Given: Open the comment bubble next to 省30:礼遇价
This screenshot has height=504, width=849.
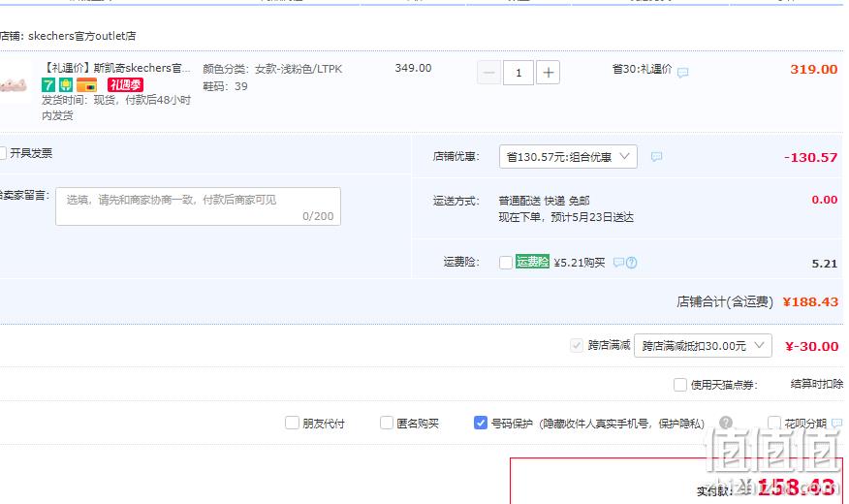Looking at the screenshot, I should [x=682, y=72].
